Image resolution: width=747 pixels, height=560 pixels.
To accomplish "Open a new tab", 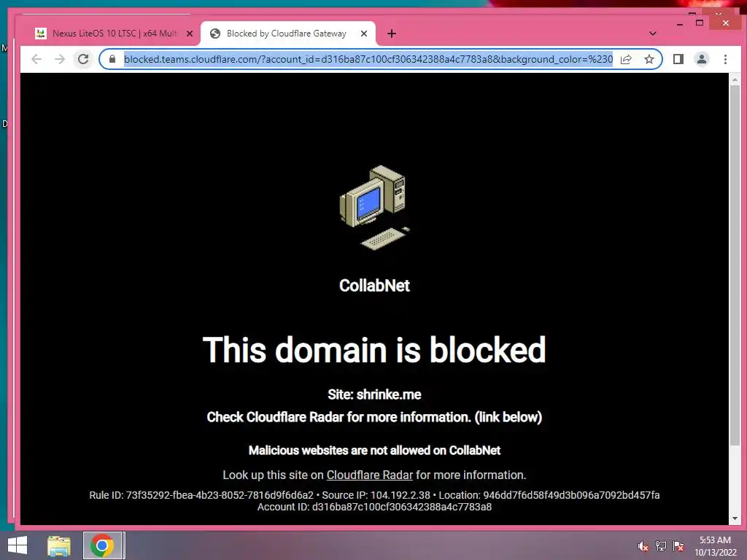I will coord(392,34).
